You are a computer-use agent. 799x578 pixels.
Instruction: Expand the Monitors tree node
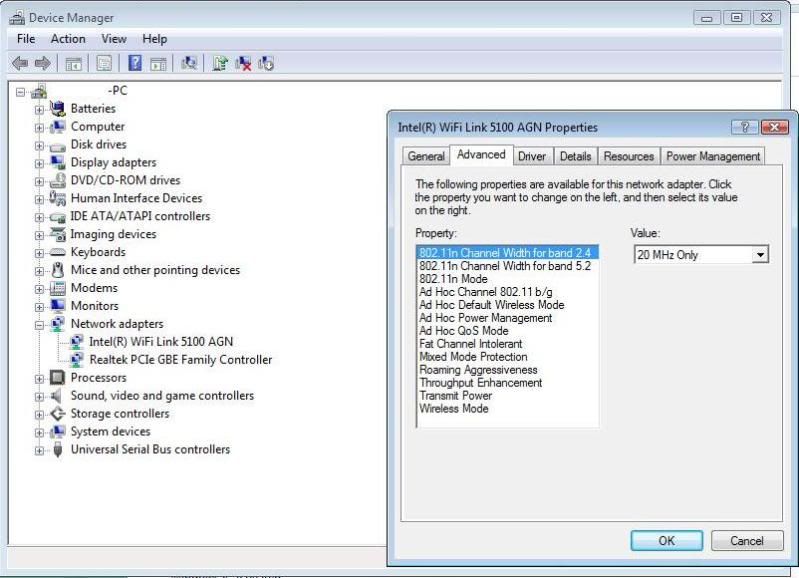tap(39, 307)
